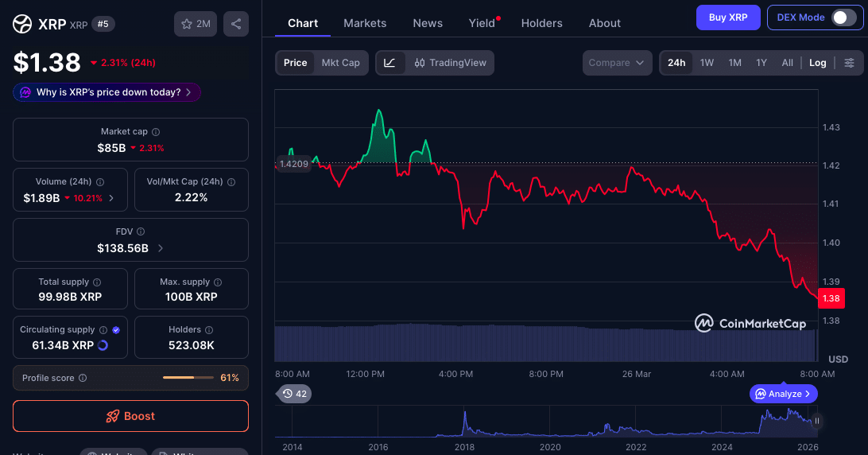Click the circulating supply progress ring
The image size is (868, 455).
(x=103, y=345)
